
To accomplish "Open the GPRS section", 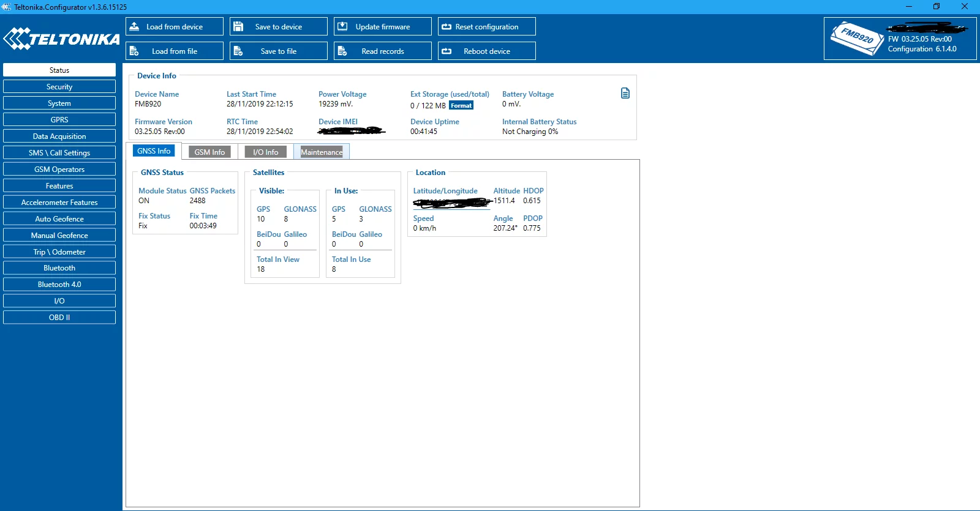I will tap(59, 120).
